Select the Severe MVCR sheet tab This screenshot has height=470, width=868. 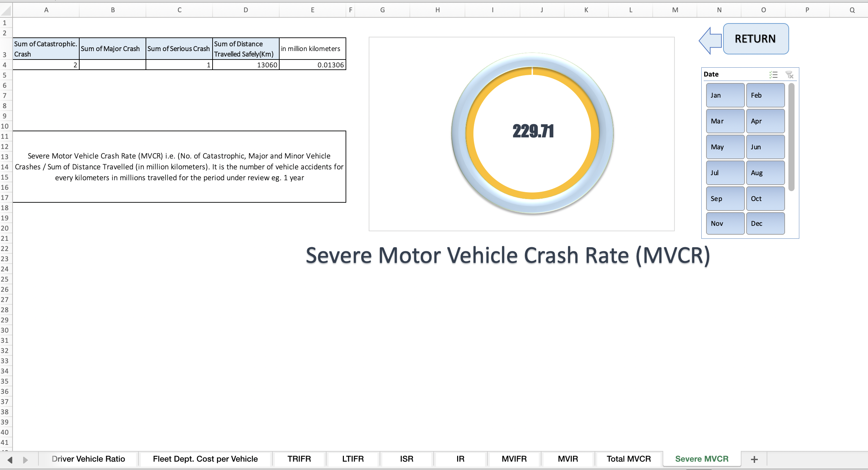702,459
